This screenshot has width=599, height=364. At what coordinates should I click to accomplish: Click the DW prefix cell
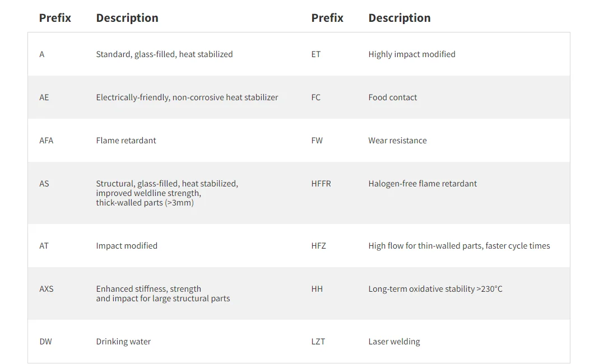[45, 342]
